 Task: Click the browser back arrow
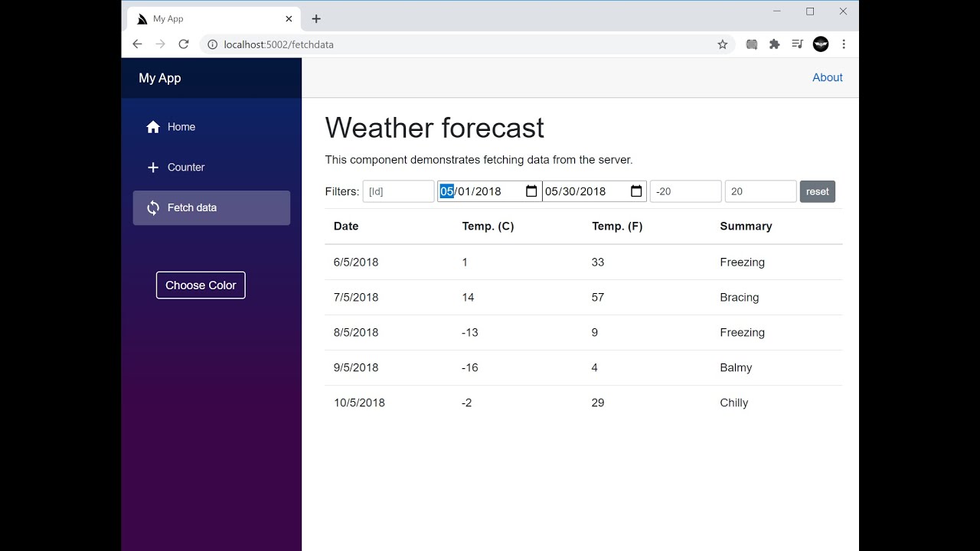tap(137, 44)
